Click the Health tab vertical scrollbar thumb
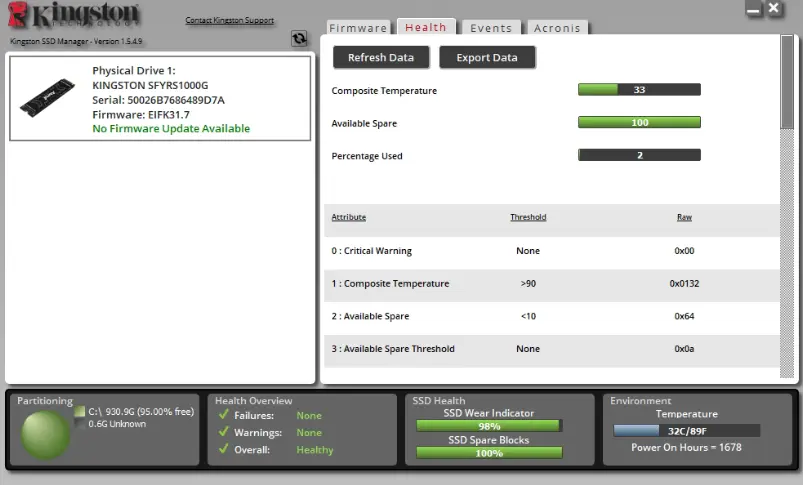Viewport: 803px width, 485px height. point(787,82)
